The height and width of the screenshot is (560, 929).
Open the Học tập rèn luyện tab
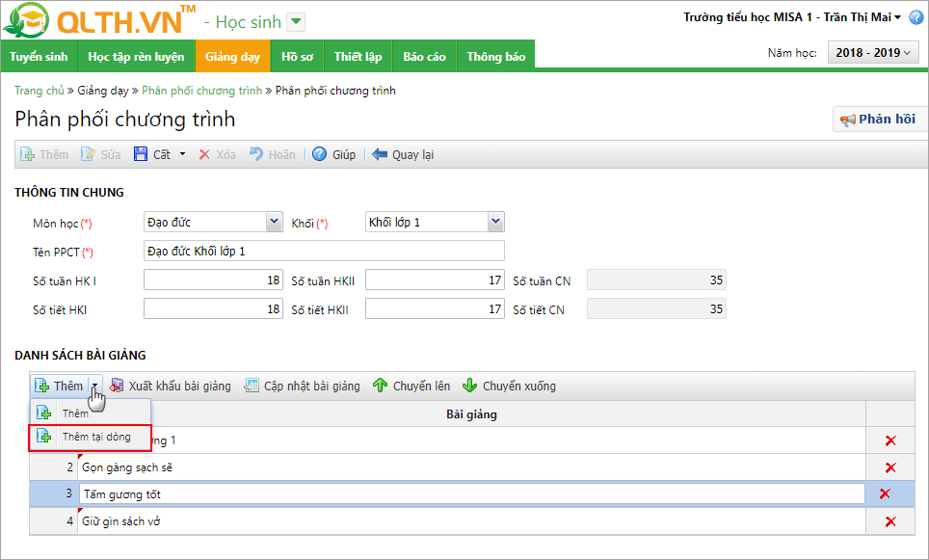click(136, 56)
